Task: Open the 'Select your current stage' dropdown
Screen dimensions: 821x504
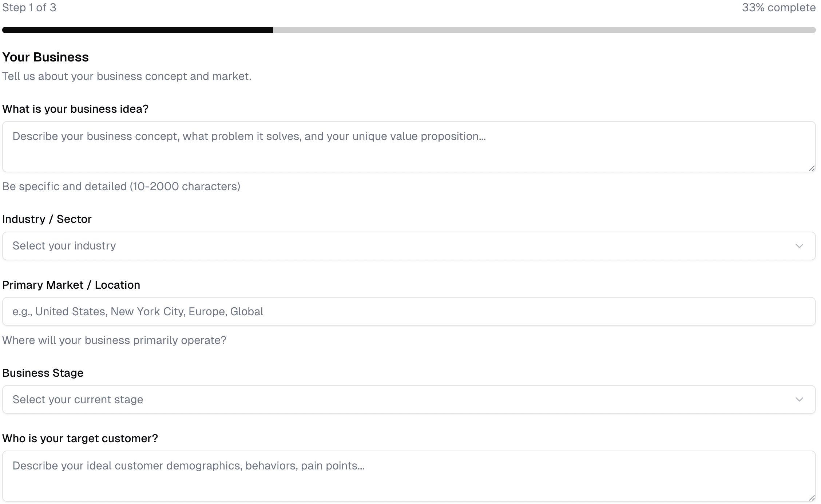Action: [x=408, y=400]
